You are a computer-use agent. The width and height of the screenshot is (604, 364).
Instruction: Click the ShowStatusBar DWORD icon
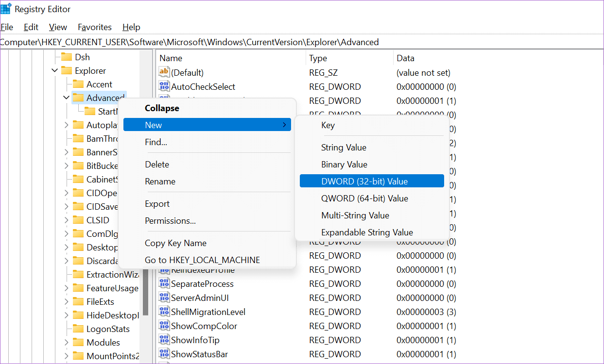(164, 354)
